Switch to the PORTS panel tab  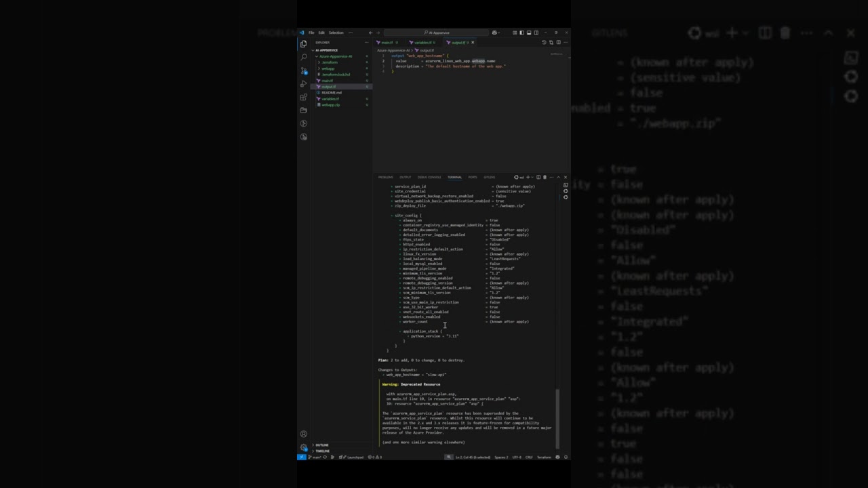(473, 177)
